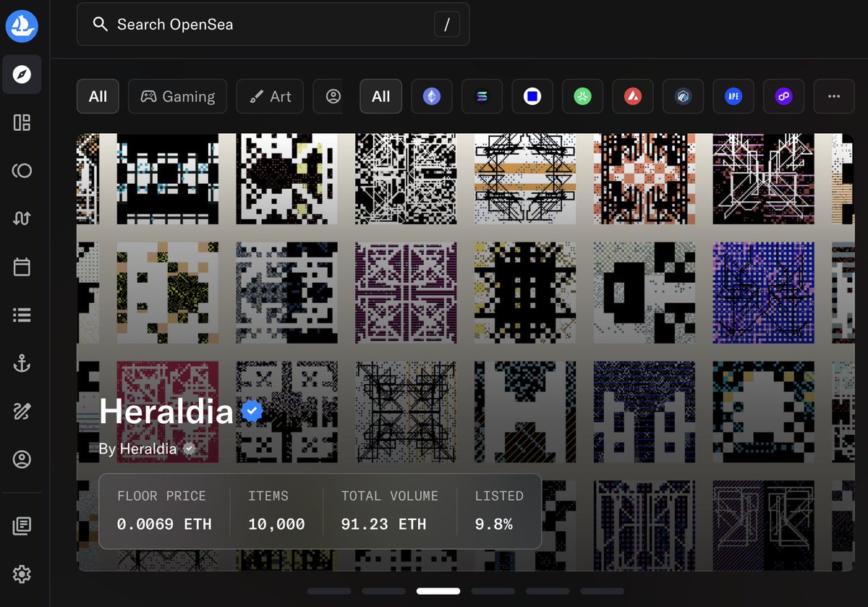Open the blue-purple Heraldia artwork thumbnail
This screenshot has height=607, width=868.
click(764, 293)
